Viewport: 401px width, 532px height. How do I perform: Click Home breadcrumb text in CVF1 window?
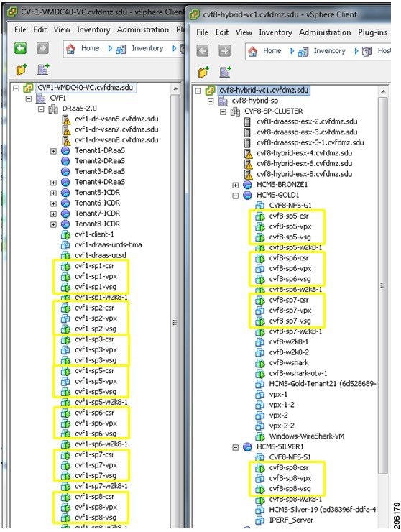[91, 48]
